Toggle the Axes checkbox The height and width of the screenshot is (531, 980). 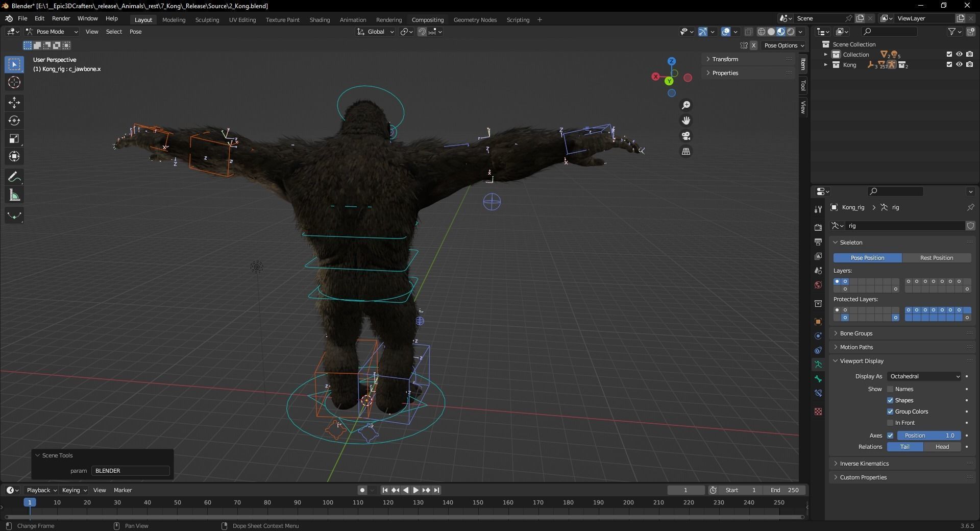890,436
